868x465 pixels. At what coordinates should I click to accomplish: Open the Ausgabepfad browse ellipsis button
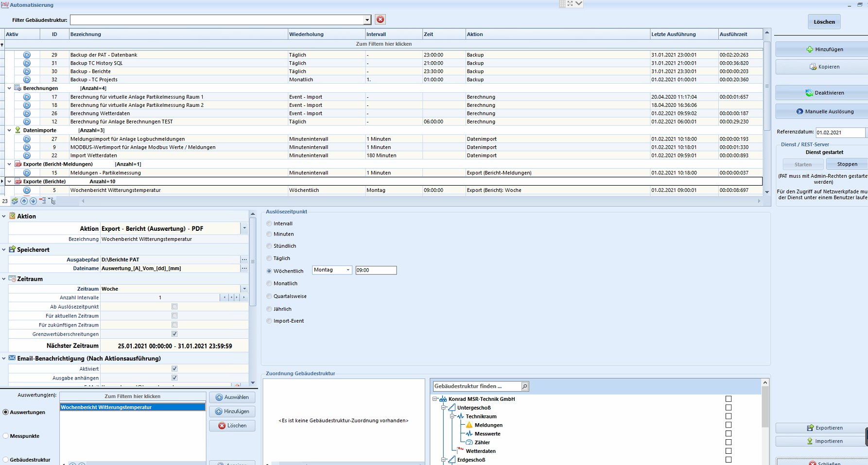point(244,259)
